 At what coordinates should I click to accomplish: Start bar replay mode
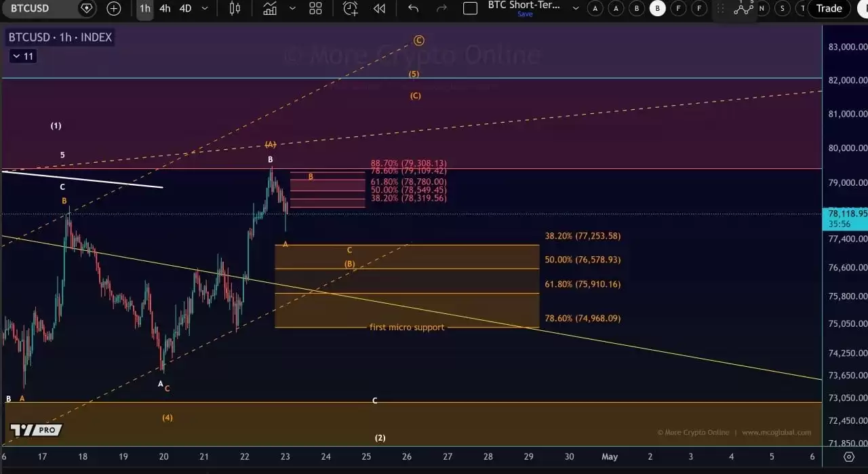click(379, 9)
